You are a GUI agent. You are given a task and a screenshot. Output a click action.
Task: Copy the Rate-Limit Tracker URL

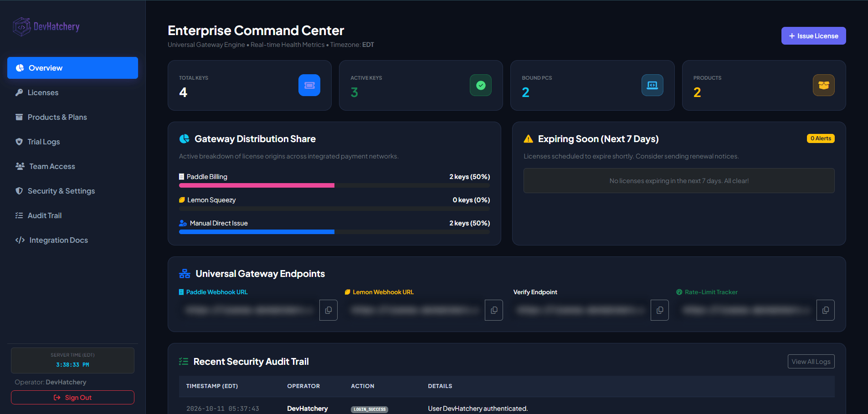point(826,310)
